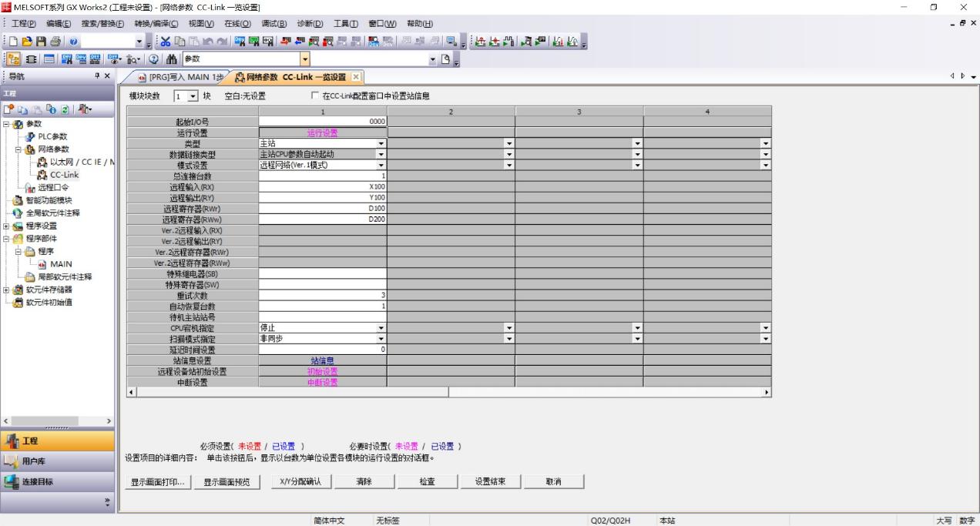
Task: Open help with the blue question icon
Action: (x=74, y=40)
